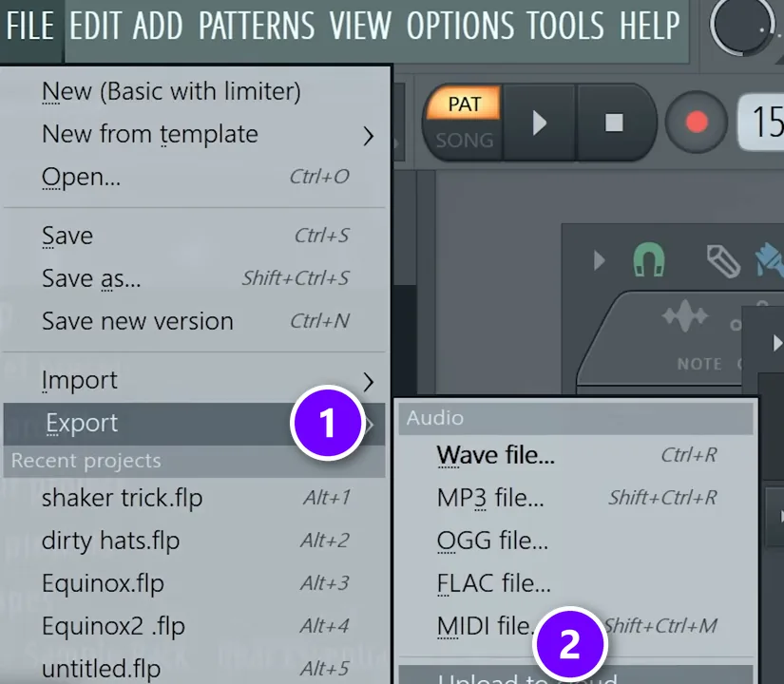Switch to SONG mode
This screenshot has width=784, height=684.
(x=465, y=141)
